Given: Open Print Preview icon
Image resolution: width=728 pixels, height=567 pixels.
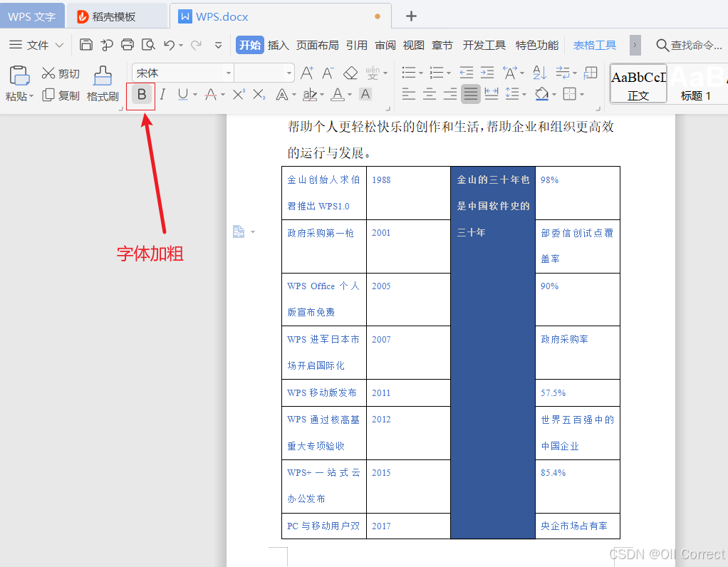Looking at the screenshot, I should tap(148, 45).
